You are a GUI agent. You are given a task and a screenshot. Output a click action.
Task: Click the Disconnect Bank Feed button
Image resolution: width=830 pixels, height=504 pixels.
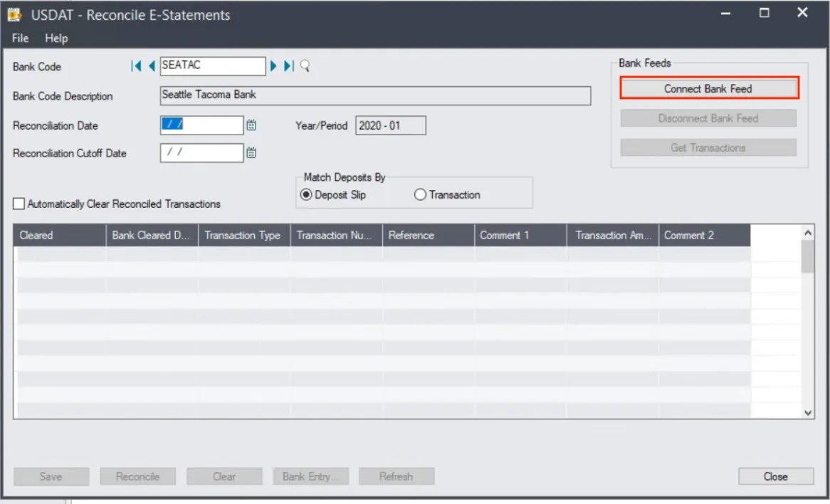coord(708,118)
